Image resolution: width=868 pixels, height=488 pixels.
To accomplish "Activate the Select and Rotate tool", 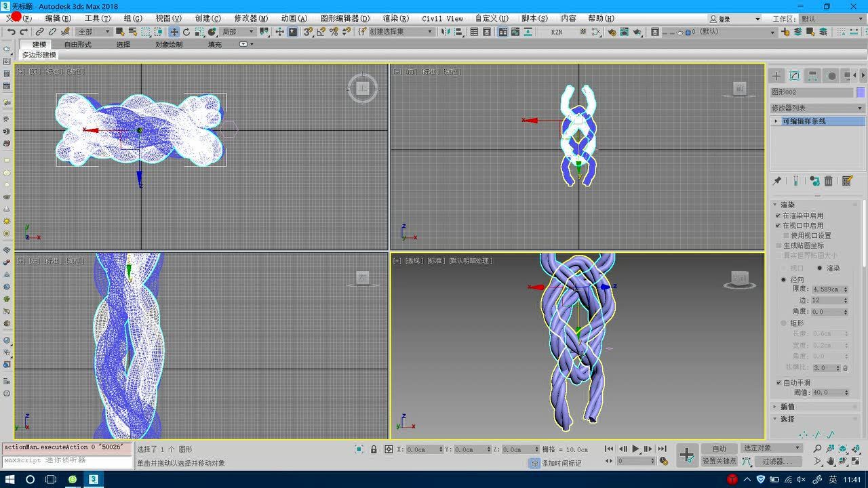I will coord(186,32).
